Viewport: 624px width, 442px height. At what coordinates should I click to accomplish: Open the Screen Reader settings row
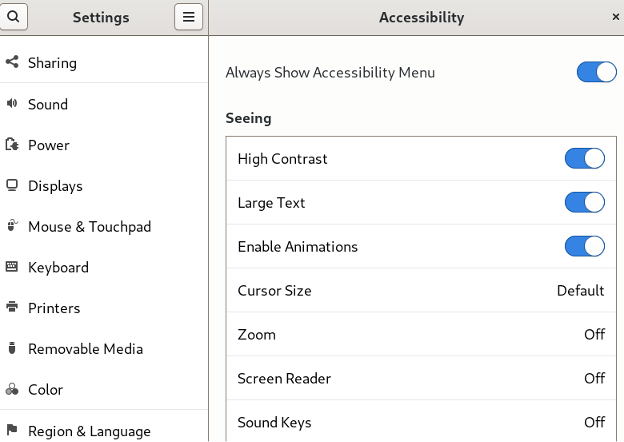(420, 379)
